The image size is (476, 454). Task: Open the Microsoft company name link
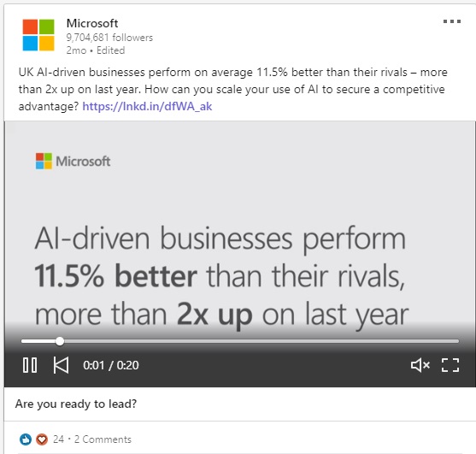(x=92, y=23)
